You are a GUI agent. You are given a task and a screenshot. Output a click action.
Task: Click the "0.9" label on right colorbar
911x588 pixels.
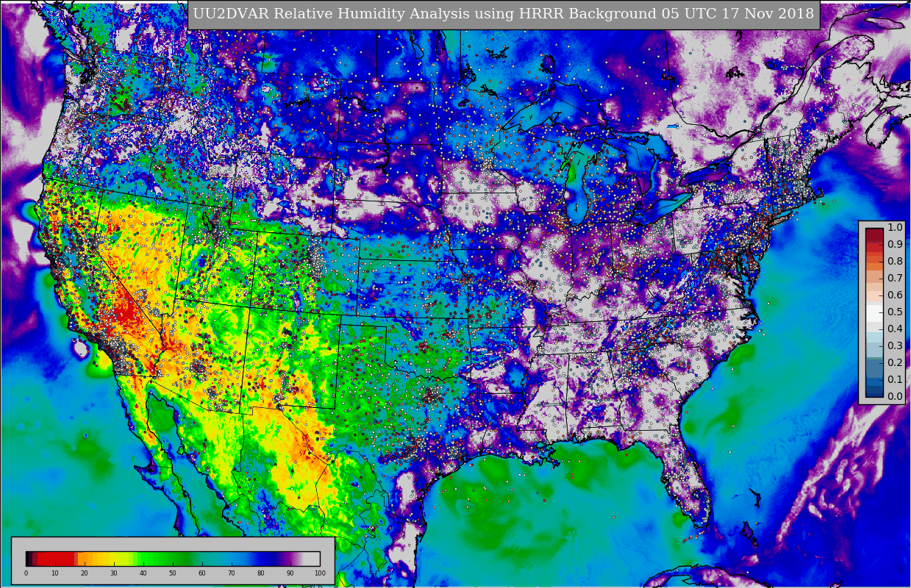(x=895, y=244)
